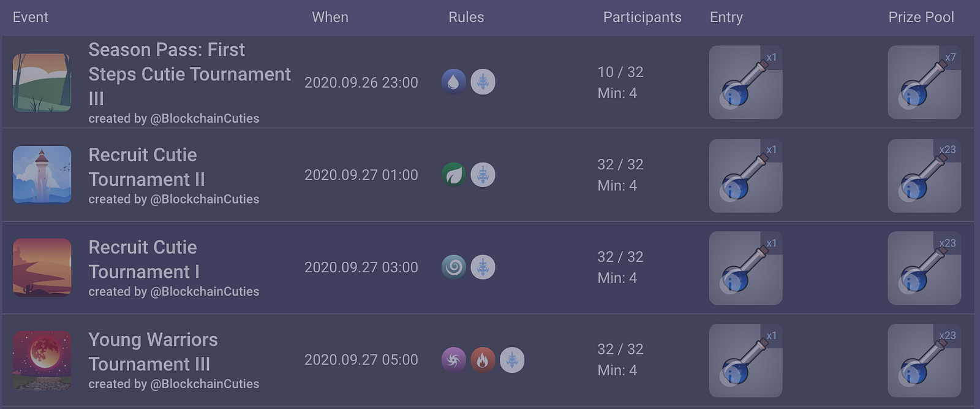This screenshot has height=409, width=980.
Task: Sort by the Prize Pool column header
Action: pyautogui.click(x=921, y=17)
